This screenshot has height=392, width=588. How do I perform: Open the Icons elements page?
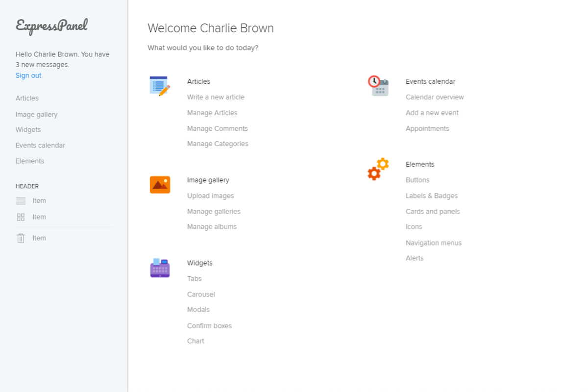point(414,227)
